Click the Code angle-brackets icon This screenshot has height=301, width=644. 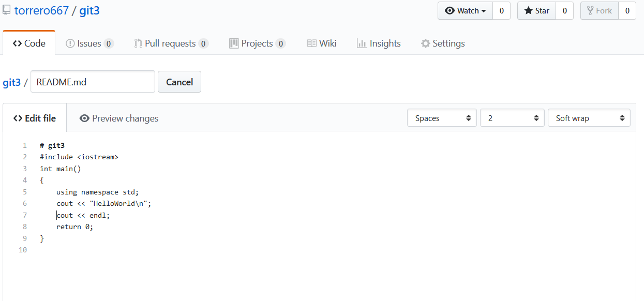(x=17, y=43)
